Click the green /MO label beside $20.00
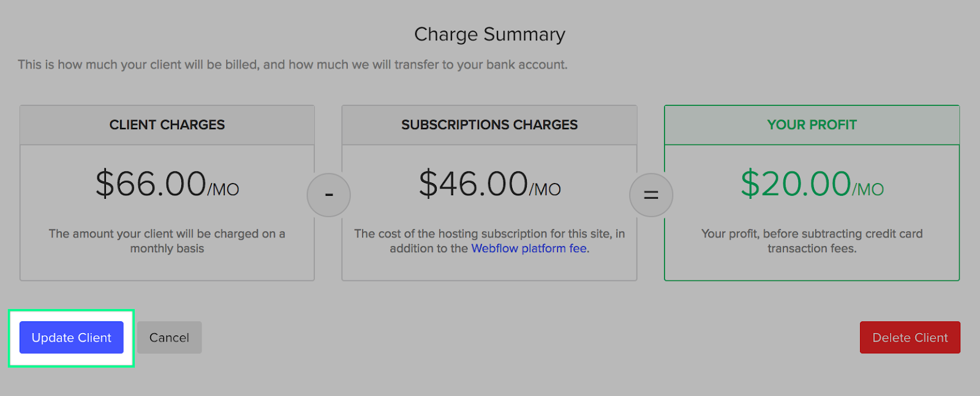The height and width of the screenshot is (396, 980). [x=869, y=190]
